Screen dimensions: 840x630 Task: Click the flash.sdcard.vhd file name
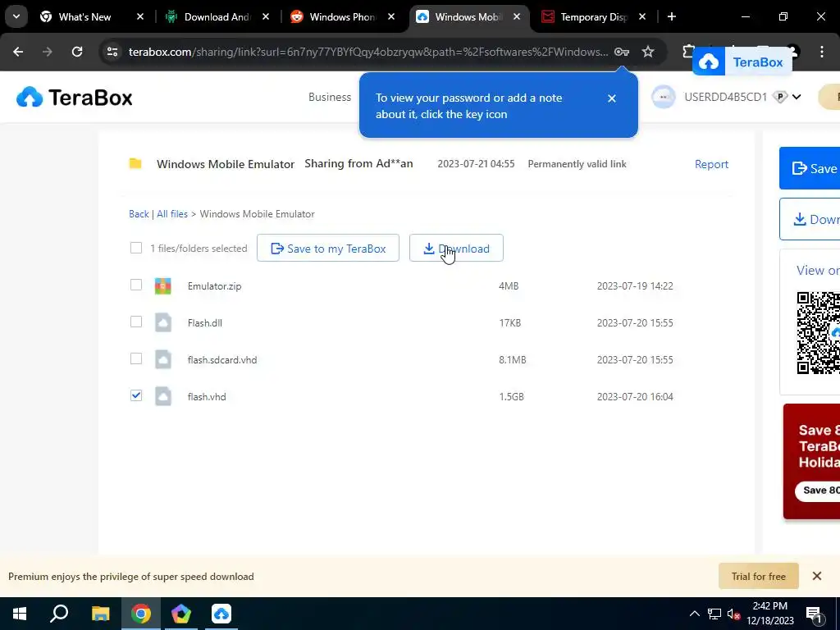(x=222, y=360)
